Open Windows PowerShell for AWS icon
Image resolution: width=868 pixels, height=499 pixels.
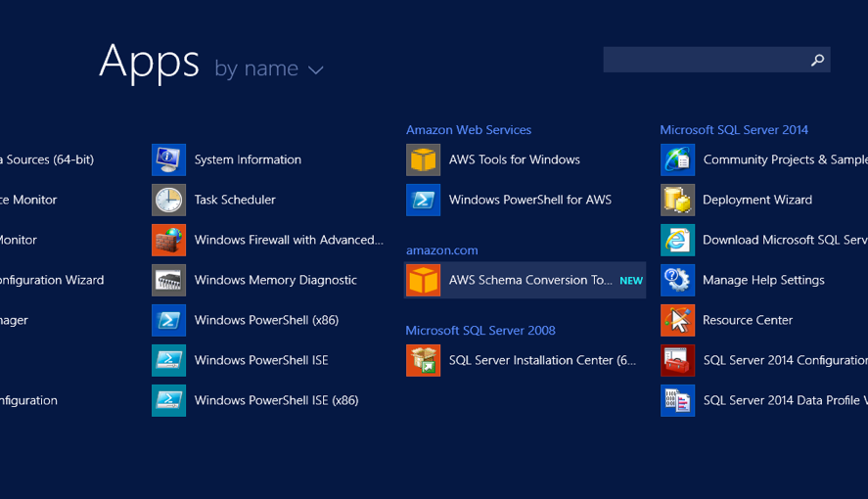(424, 200)
